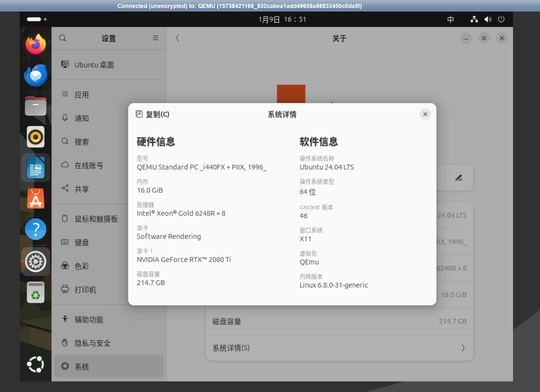The height and width of the screenshot is (392, 540).
Task: Expand the 系统详情(S) row chevron
Action: (463, 348)
